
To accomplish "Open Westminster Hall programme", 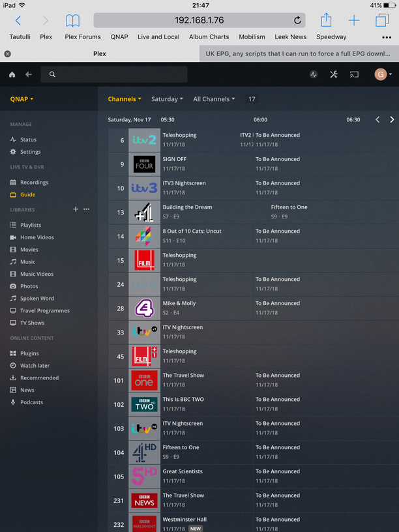I will pos(185,520).
